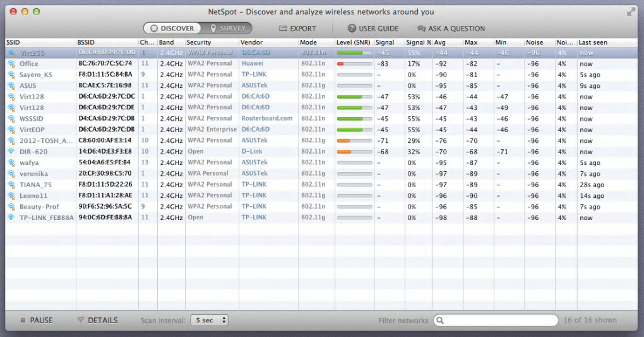Click the Wi-Fi icon next to Sayero_KS
Image resolution: width=644 pixels, height=337 pixels.
[11, 75]
